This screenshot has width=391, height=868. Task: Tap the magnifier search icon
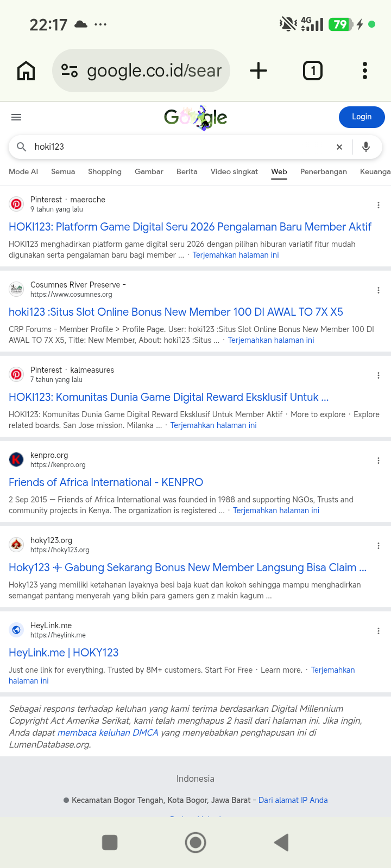point(22,147)
